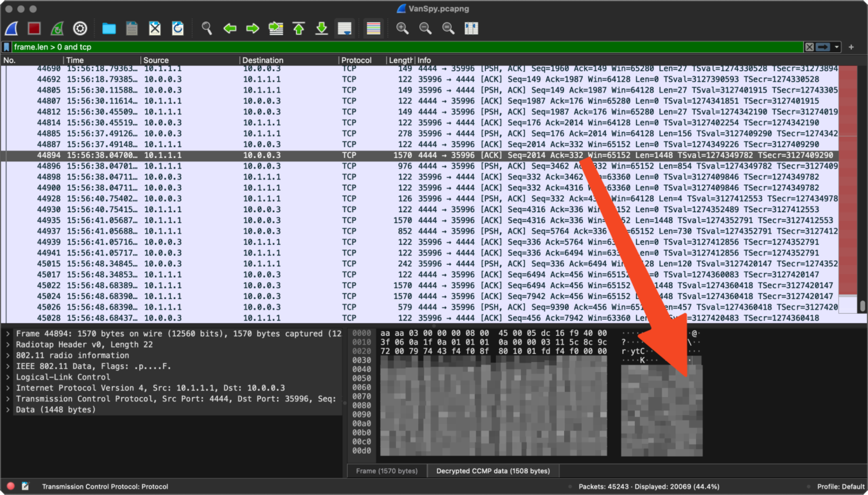Sort packets by the Protocol column
The height and width of the screenshot is (495, 868).
[362, 60]
